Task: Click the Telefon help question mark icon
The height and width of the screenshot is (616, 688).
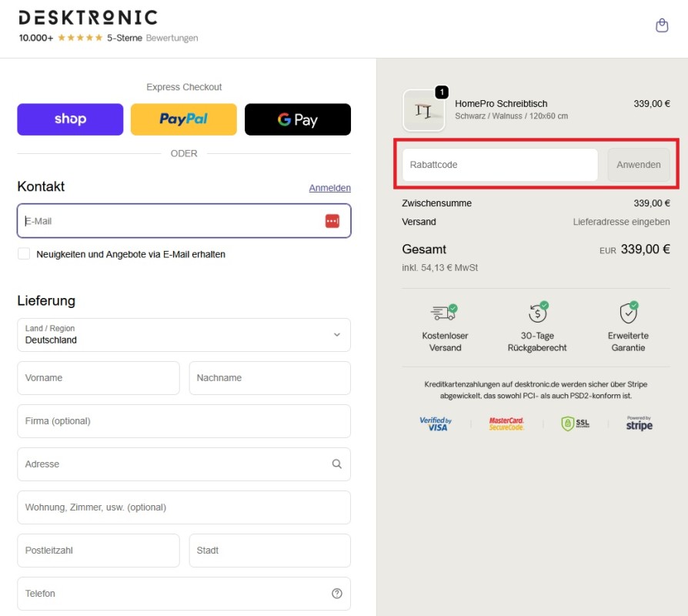Action: [336, 594]
